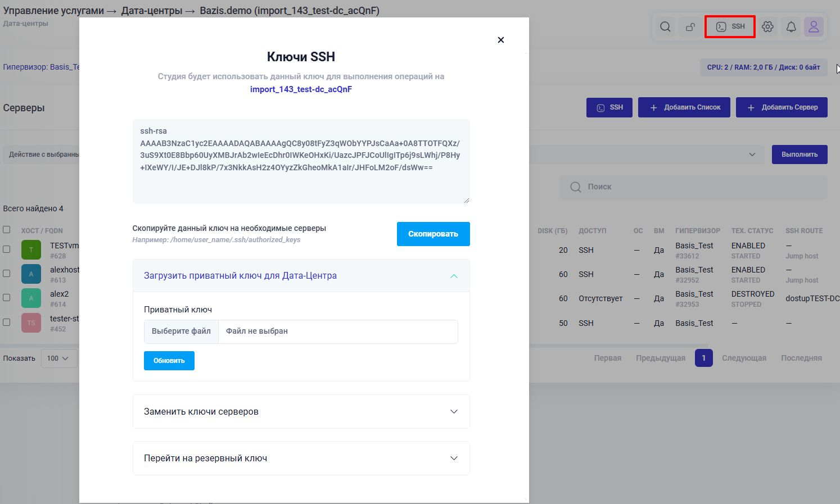The width and height of the screenshot is (840, 504).
Task: Click the search magnifier icon in top toolbar
Action: pyautogui.click(x=665, y=27)
